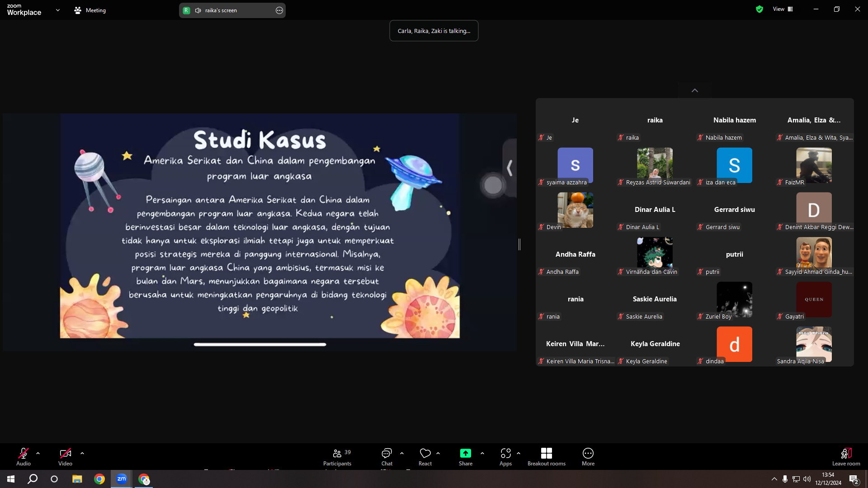Select Reyzas Astrid Suwardani's video tile

pyautogui.click(x=655, y=165)
